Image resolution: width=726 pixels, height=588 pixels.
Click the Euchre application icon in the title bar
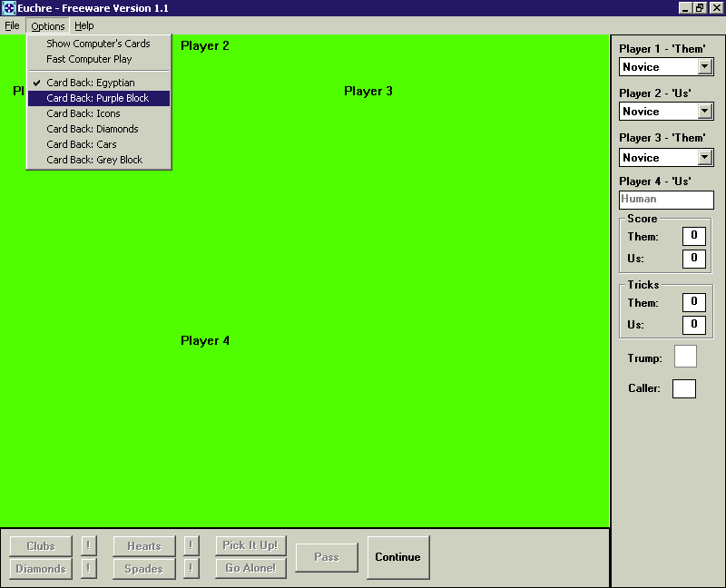tap(9, 7)
